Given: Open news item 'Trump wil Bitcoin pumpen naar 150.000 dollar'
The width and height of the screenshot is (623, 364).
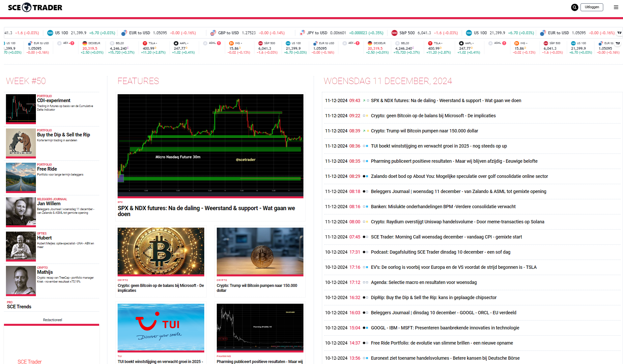Looking at the screenshot, I should coord(424,131).
